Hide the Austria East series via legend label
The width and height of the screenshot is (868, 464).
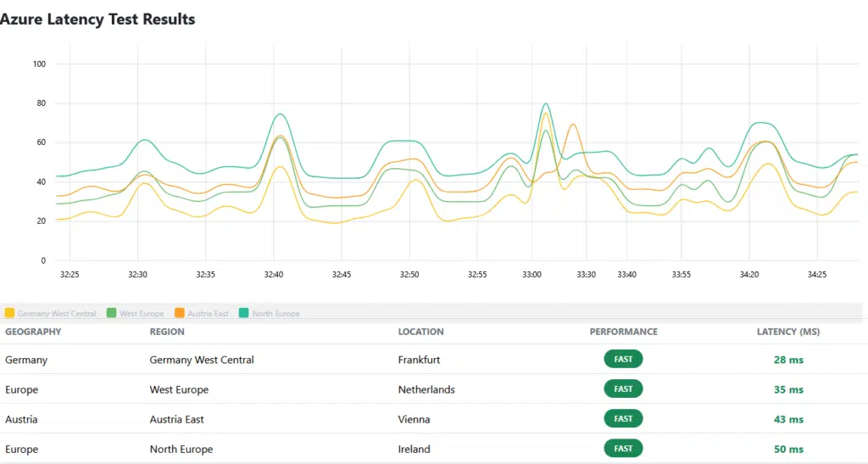tap(208, 314)
